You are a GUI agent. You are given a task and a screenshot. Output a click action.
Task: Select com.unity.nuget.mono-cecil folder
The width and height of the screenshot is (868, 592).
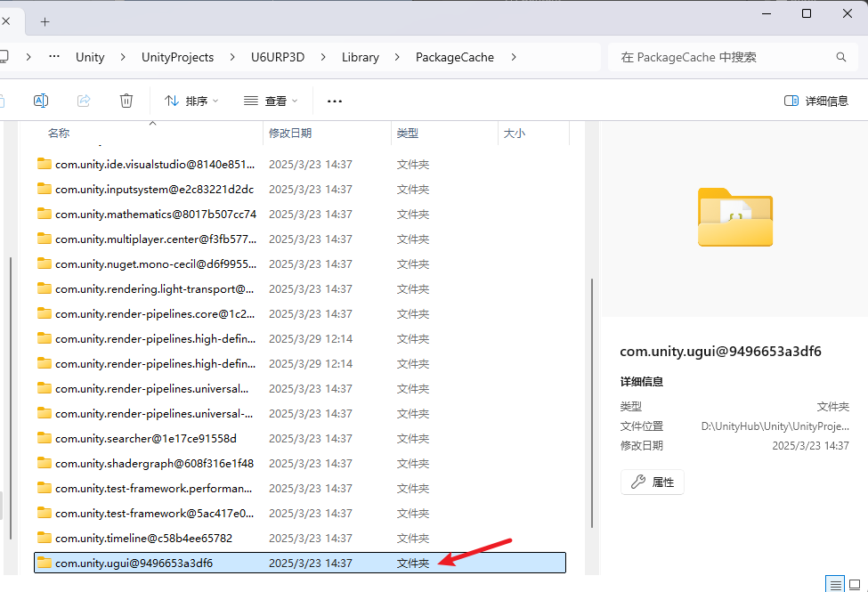pos(299,264)
